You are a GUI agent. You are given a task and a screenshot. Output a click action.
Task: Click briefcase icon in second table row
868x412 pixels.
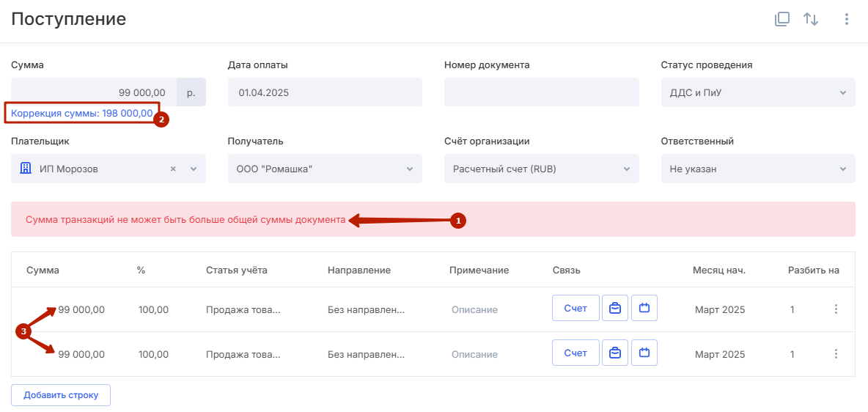click(615, 353)
